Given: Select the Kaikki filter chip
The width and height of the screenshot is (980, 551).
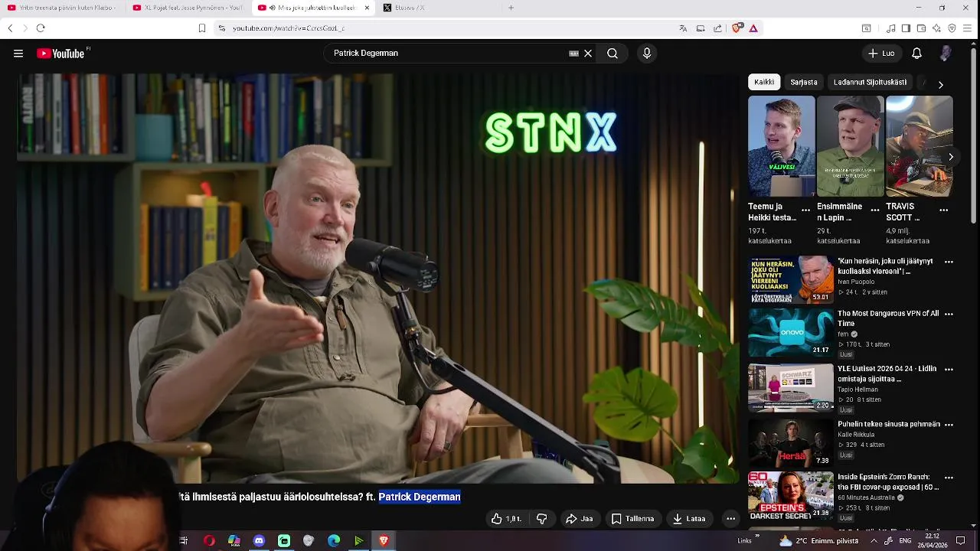Looking at the screenshot, I should 764,82.
